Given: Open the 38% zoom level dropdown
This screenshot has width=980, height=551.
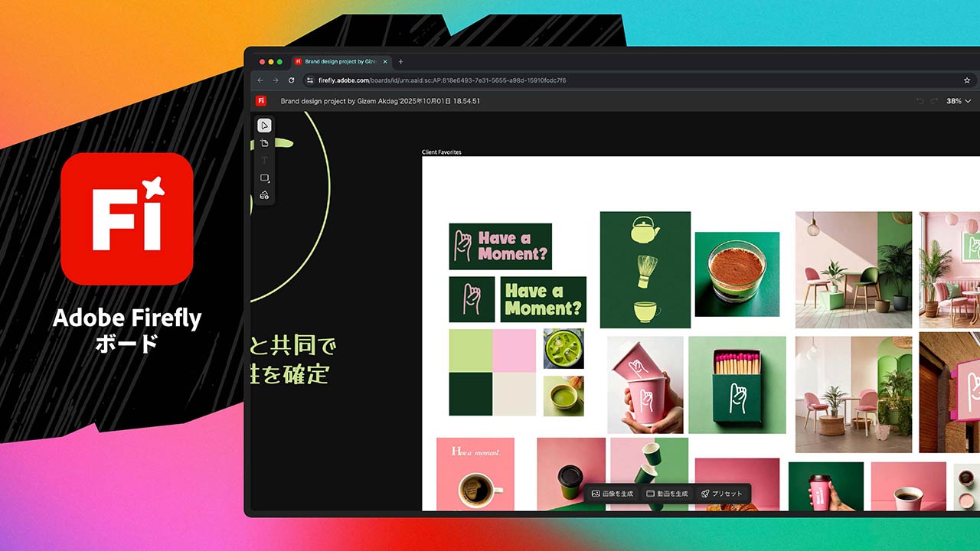Looking at the screenshot, I should [958, 100].
